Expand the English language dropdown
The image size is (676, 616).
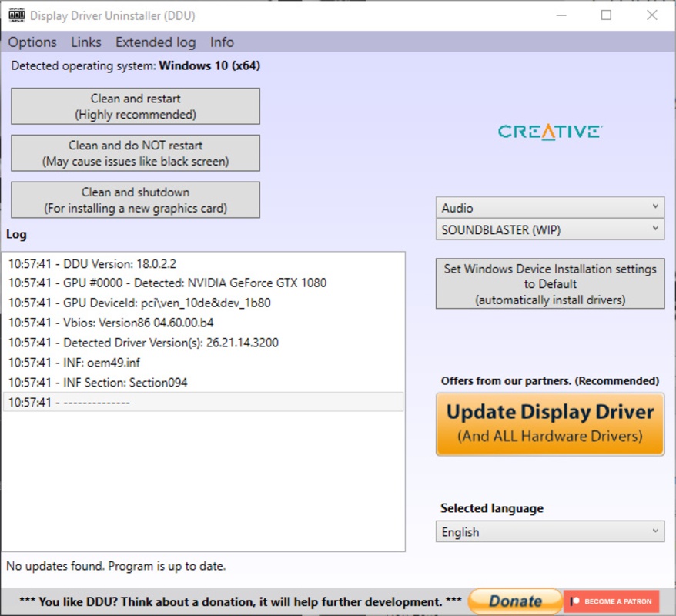coord(550,532)
